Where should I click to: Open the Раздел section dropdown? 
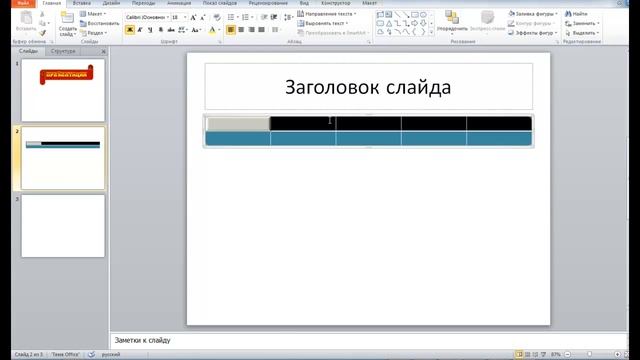tap(93, 33)
